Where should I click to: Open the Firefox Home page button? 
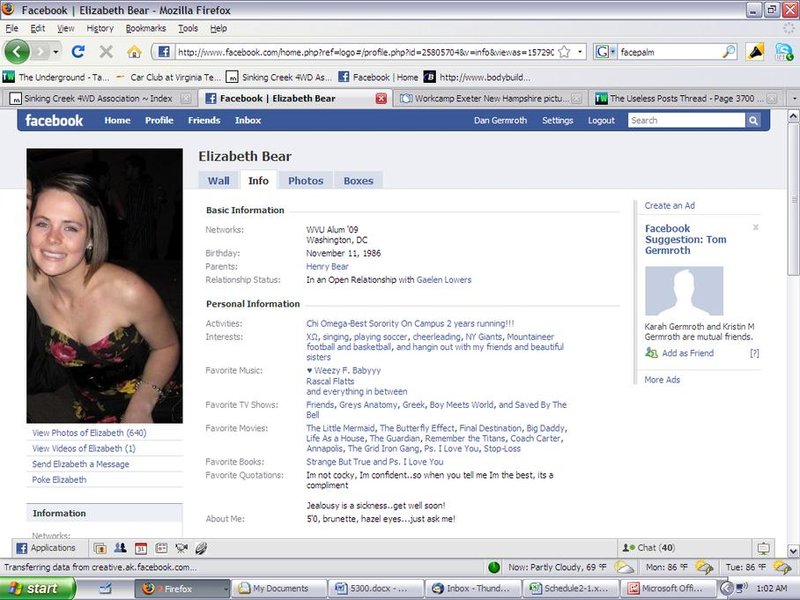tap(134, 52)
